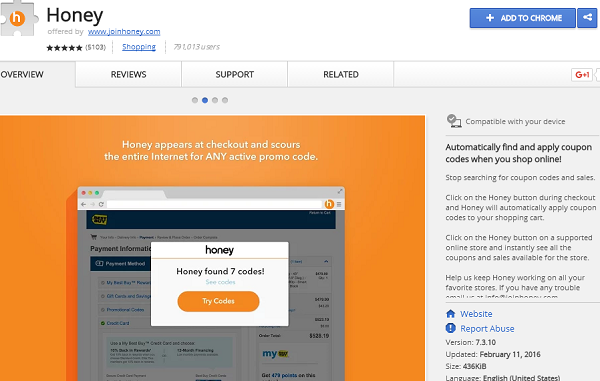Click the Honey extension puzzle icon
This screenshot has width=600, height=381.
(x=18, y=18)
